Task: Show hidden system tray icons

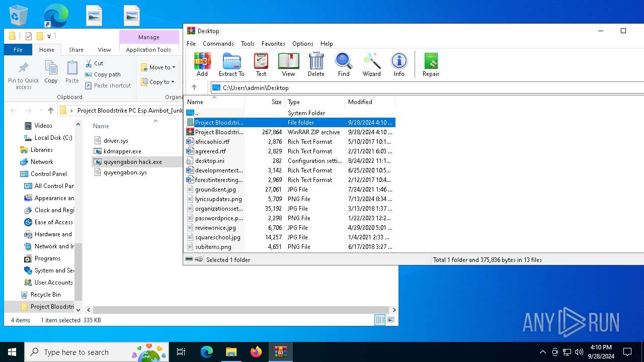Action: [542, 352]
